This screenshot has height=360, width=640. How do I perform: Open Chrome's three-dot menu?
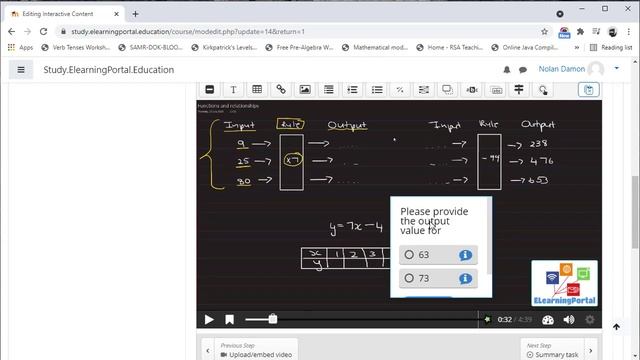coord(629,31)
